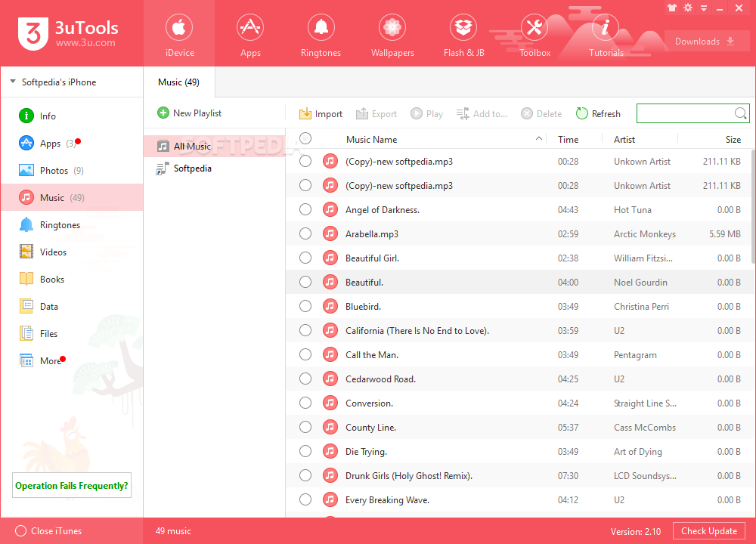756x544 pixels.
Task: Create a New Playlist
Action: (x=190, y=113)
